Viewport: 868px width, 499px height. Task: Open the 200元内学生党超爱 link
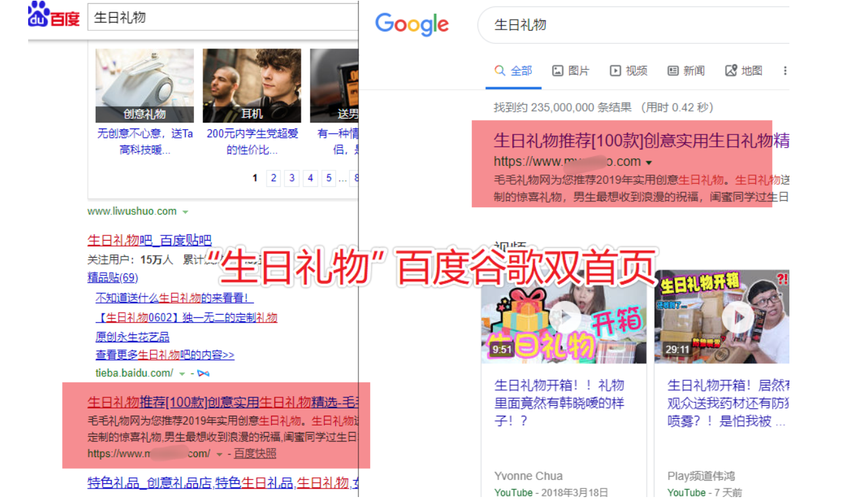(252, 142)
